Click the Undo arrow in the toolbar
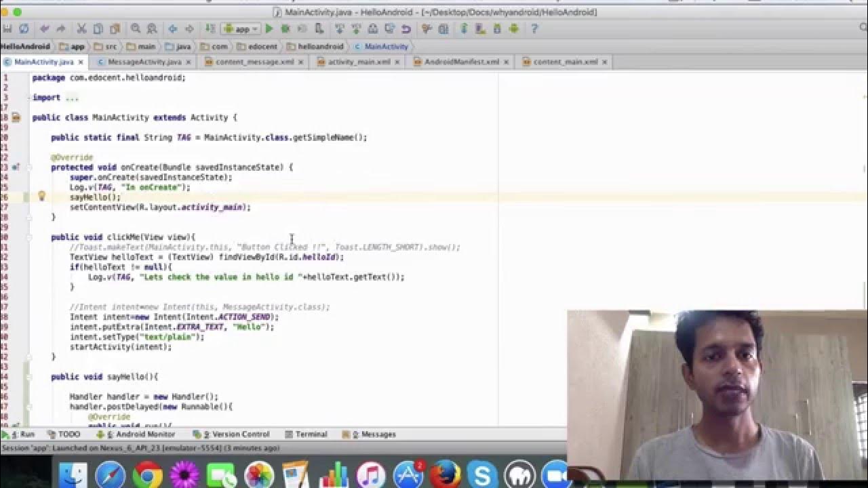 coord(45,29)
